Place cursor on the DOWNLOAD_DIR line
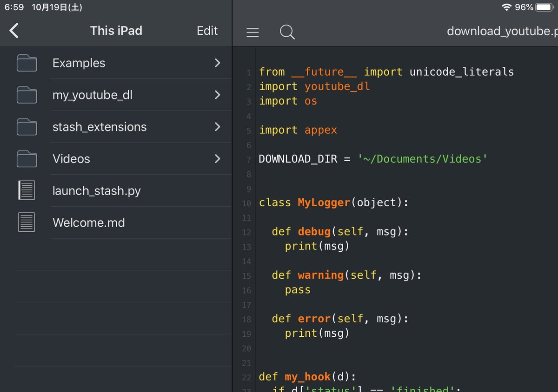Viewport: 558px width, 392px height. pyautogui.click(x=373, y=159)
